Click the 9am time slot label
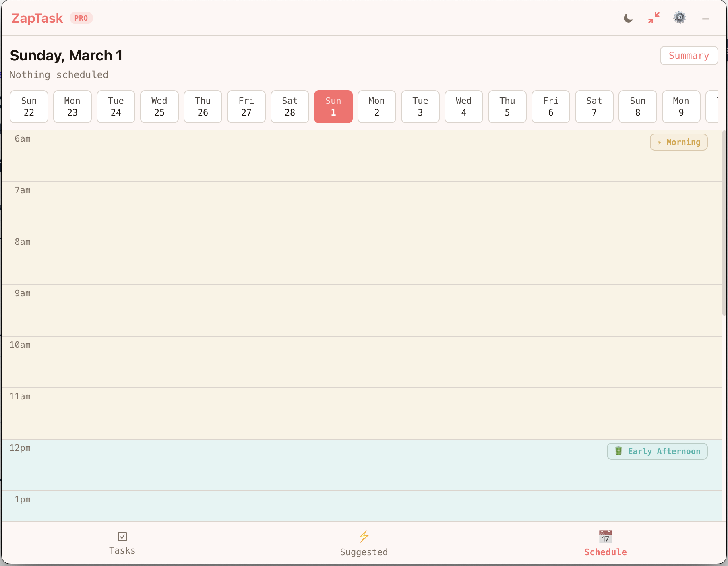Image resolution: width=728 pixels, height=566 pixels. click(23, 293)
